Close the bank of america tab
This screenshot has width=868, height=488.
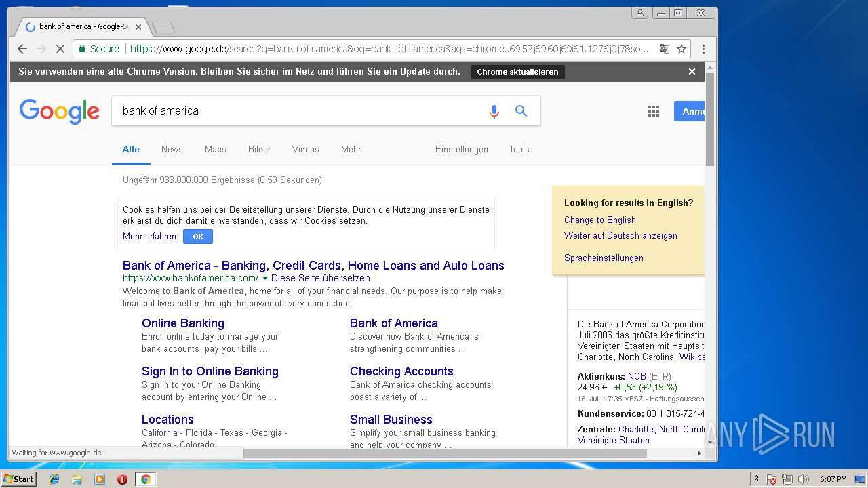(138, 27)
